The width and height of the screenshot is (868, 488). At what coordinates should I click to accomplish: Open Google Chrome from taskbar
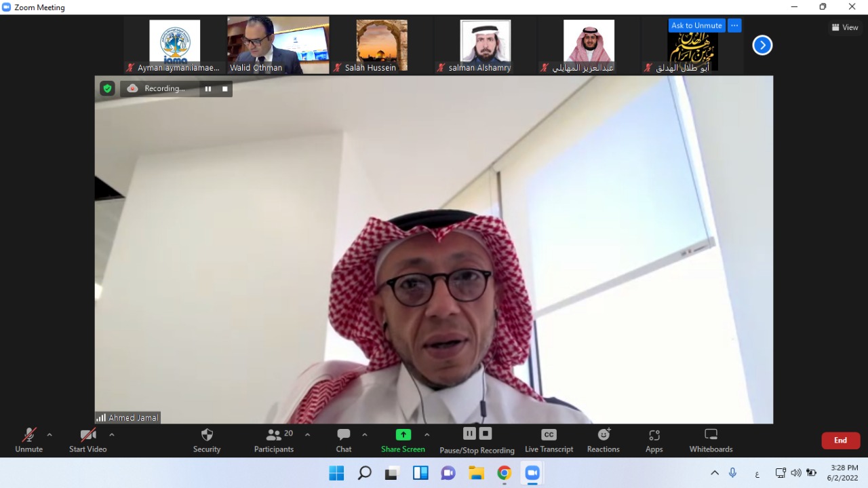pyautogui.click(x=505, y=473)
